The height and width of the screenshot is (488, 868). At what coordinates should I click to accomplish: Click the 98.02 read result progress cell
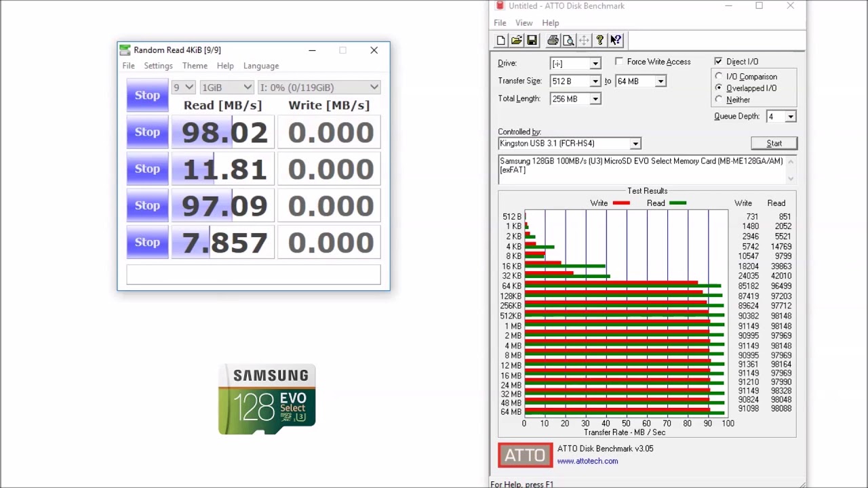tap(223, 132)
